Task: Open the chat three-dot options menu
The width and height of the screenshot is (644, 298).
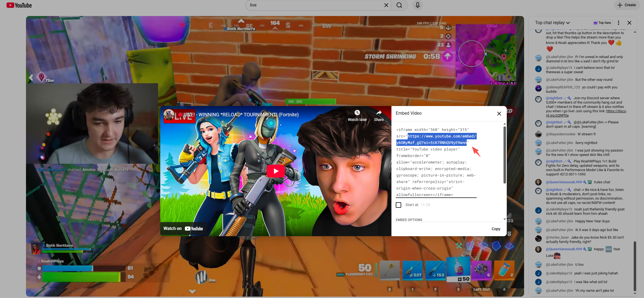Action: pyautogui.click(x=618, y=23)
